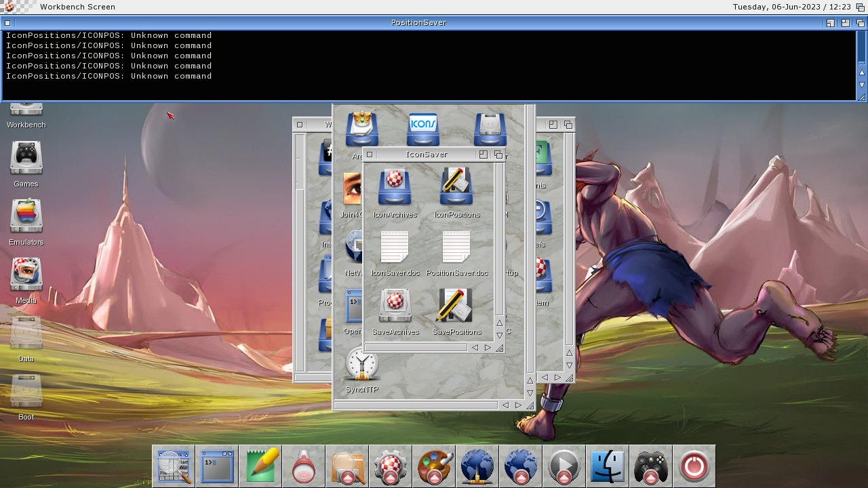Screen dimensions: 868x488
Task: Click the PositionSaver depth gadget
Action: click(861, 22)
